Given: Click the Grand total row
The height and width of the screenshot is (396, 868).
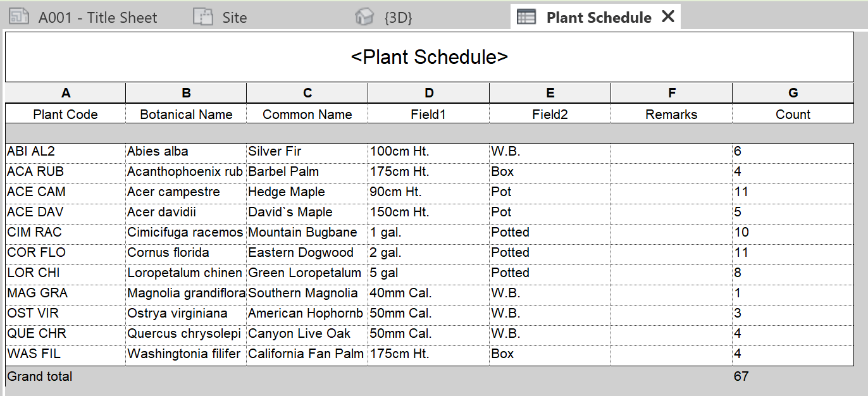Looking at the screenshot, I should [x=39, y=376].
